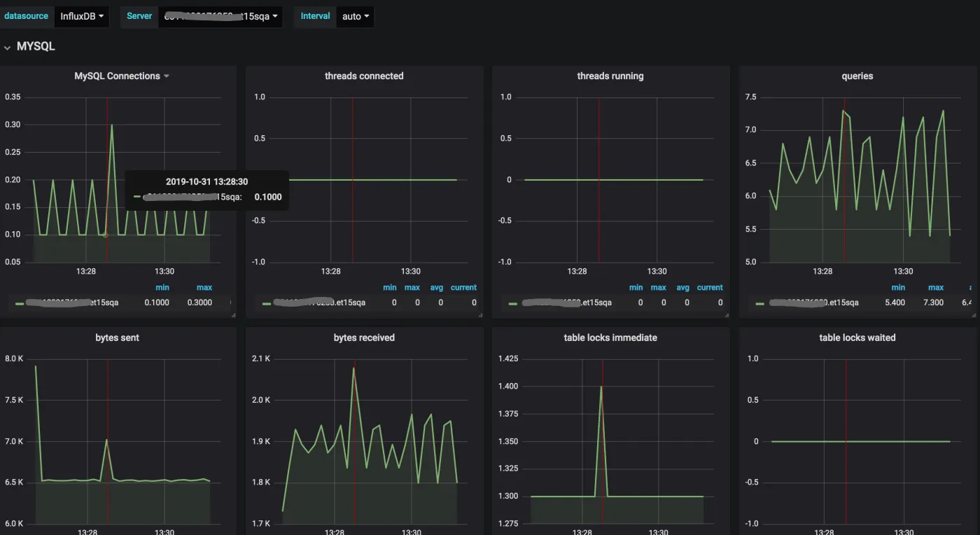Sort threads connected legend by avg
The height and width of the screenshot is (535, 980).
[x=437, y=287]
